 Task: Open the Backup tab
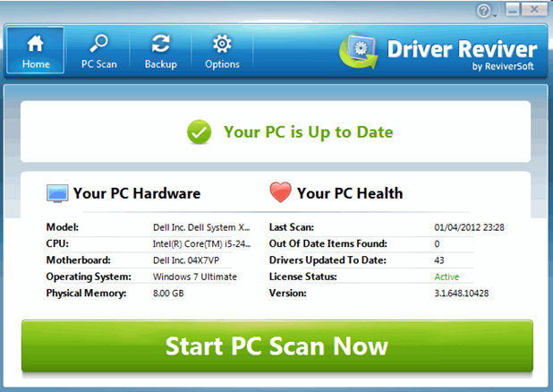(161, 50)
